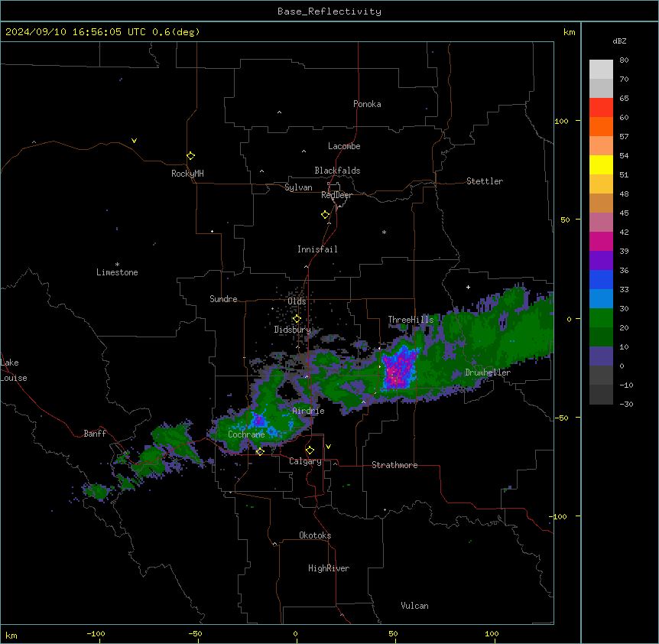Click the yellow diamond marker below Cochrane
Screen dimensions: 659x644
pos(260,451)
